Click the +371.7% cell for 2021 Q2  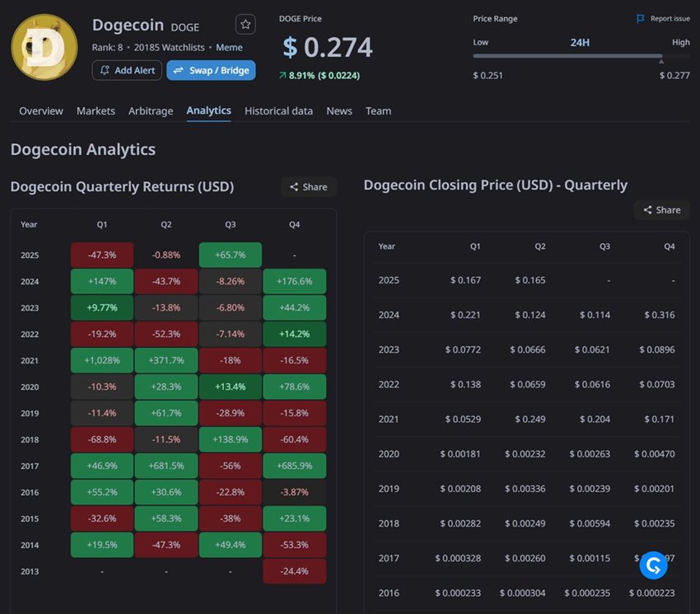click(x=166, y=361)
